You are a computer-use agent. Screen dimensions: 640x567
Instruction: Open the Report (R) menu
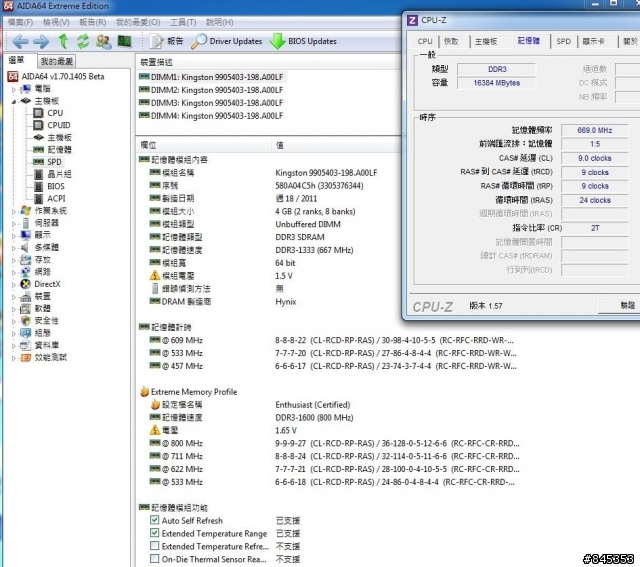[92, 22]
